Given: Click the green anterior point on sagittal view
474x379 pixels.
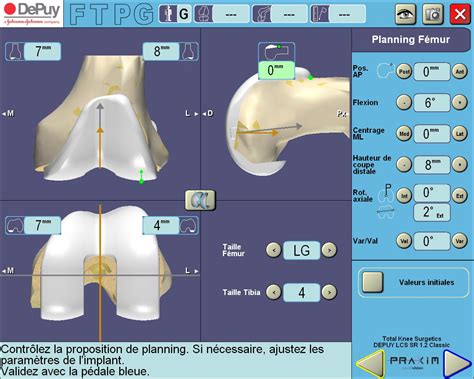Looking at the screenshot, I should (310, 78).
